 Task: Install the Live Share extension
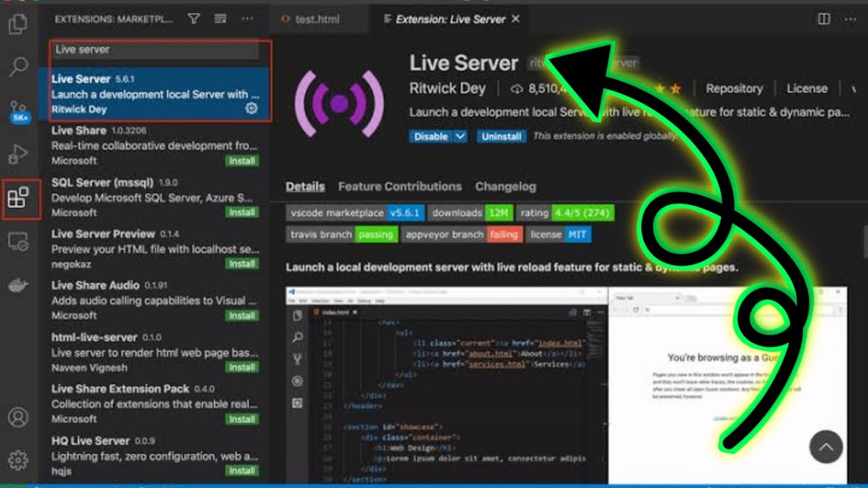coord(242,161)
